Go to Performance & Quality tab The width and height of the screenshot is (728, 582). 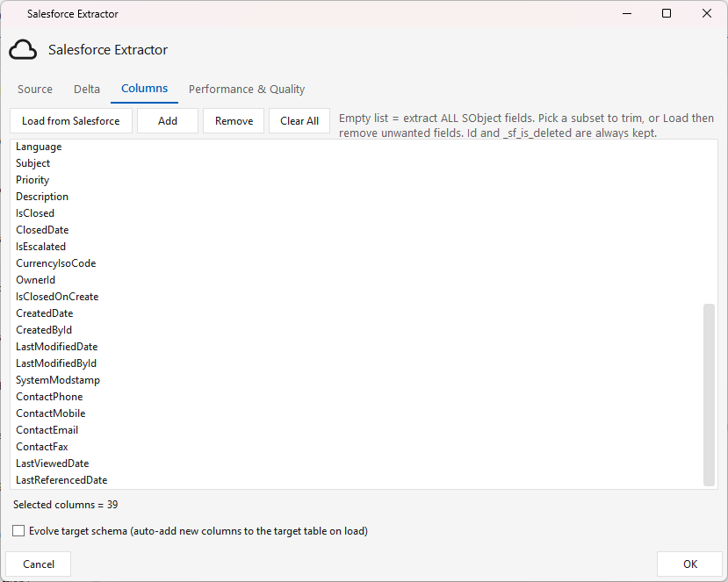tap(247, 90)
